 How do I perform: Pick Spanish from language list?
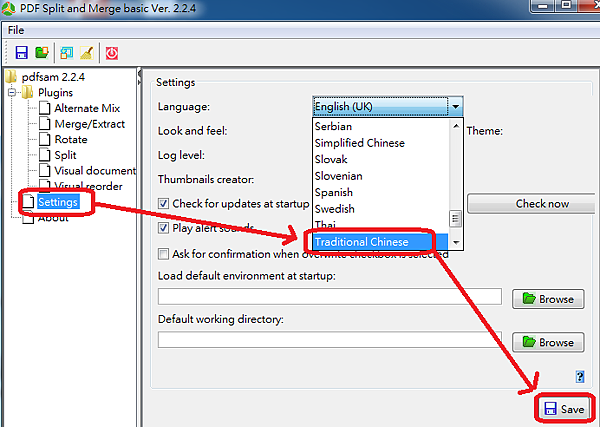click(380, 192)
